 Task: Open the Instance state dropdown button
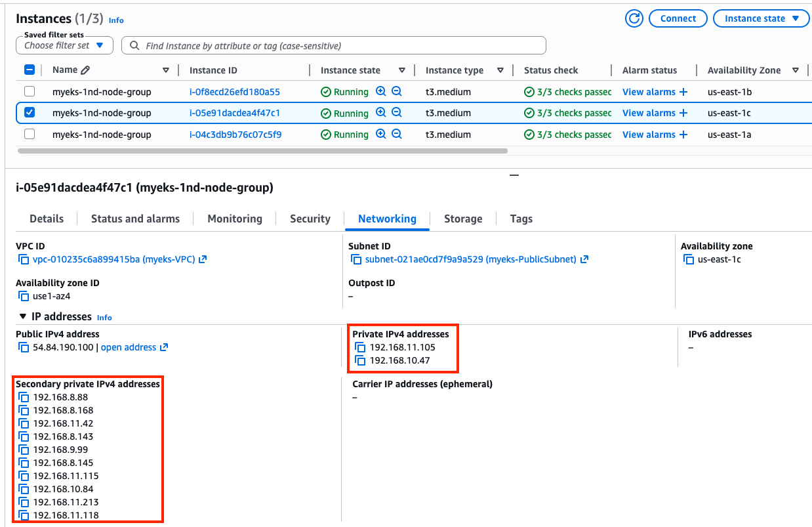pos(761,18)
